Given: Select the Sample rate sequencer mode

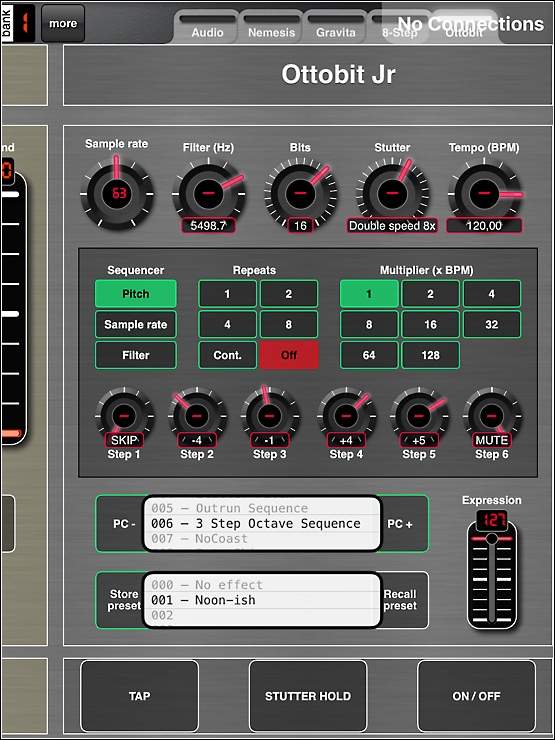Looking at the screenshot, I should click(x=136, y=325).
